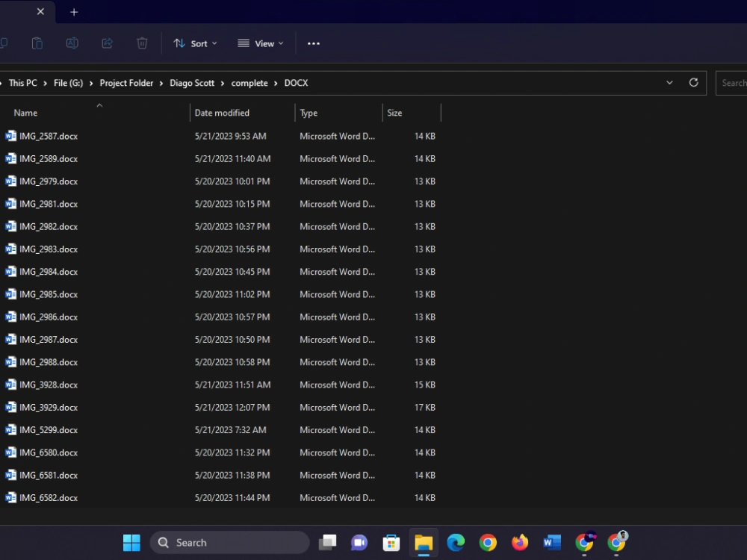Click into the Search box
The height and width of the screenshot is (560, 747).
click(732, 83)
